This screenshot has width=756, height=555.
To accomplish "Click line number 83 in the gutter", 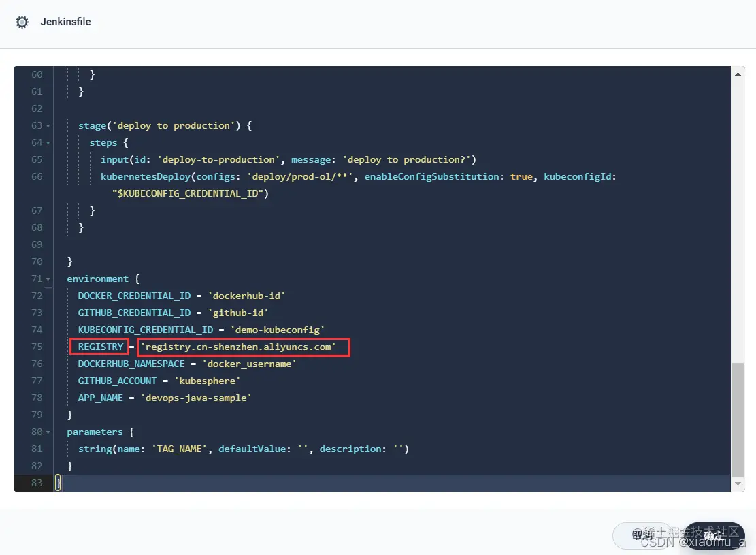I will click(37, 483).
